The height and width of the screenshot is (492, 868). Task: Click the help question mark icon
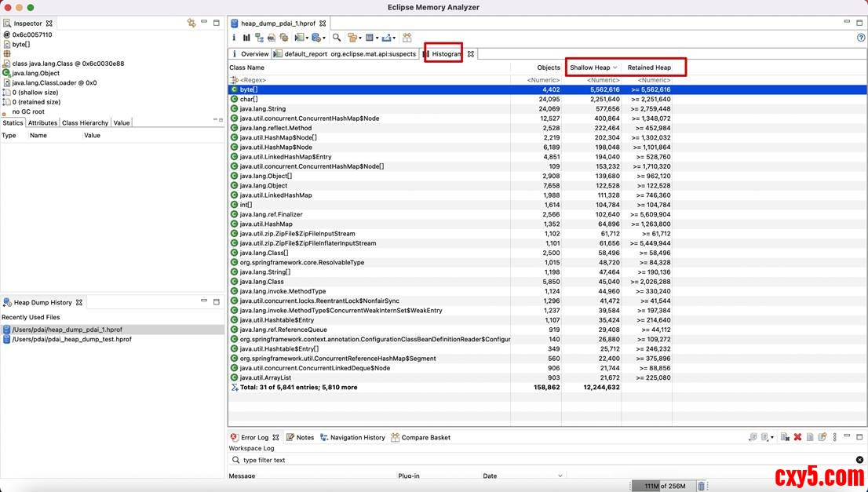[861, 37]
